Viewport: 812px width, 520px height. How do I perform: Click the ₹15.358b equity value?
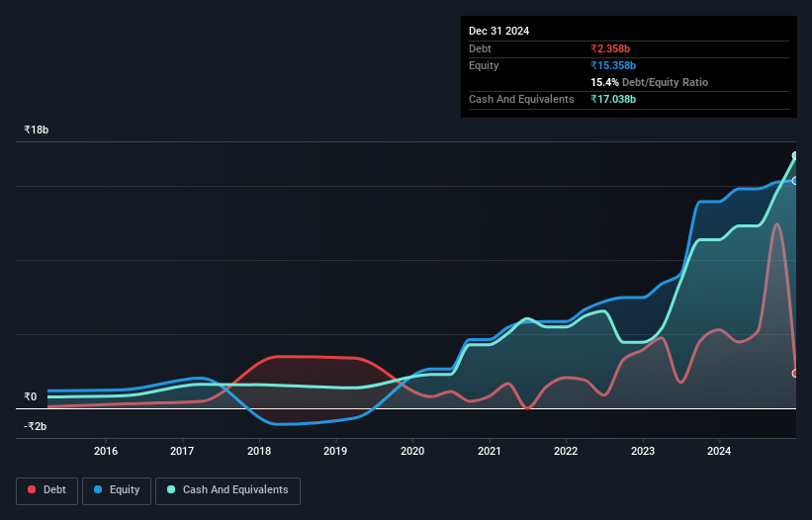click(x=613, y=65)
